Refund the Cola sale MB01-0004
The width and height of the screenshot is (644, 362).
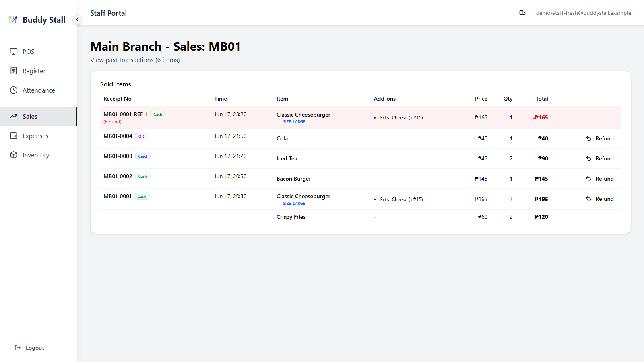click(x=600, y=138)
